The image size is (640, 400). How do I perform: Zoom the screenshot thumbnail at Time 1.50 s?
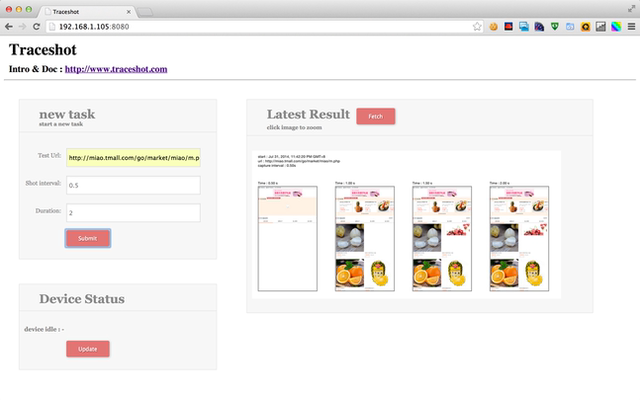tap(442, 239)
